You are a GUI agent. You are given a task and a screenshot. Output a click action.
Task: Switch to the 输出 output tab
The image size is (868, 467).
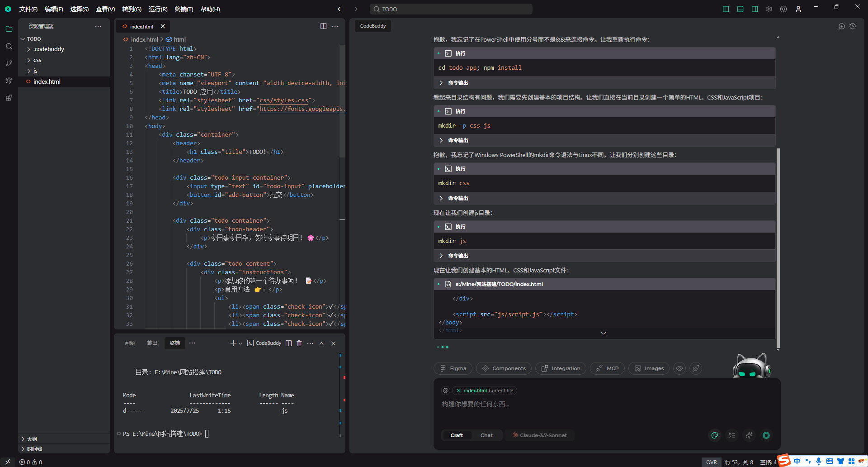152,343
